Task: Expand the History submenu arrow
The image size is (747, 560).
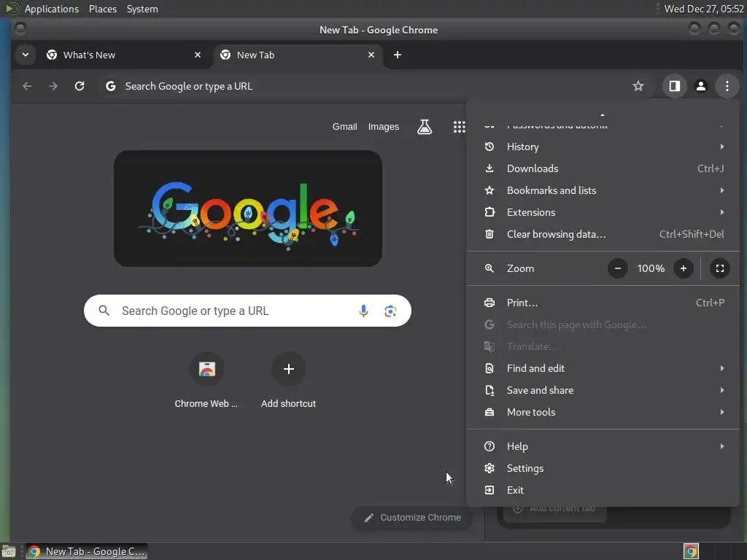Action: tap(722, 147)
